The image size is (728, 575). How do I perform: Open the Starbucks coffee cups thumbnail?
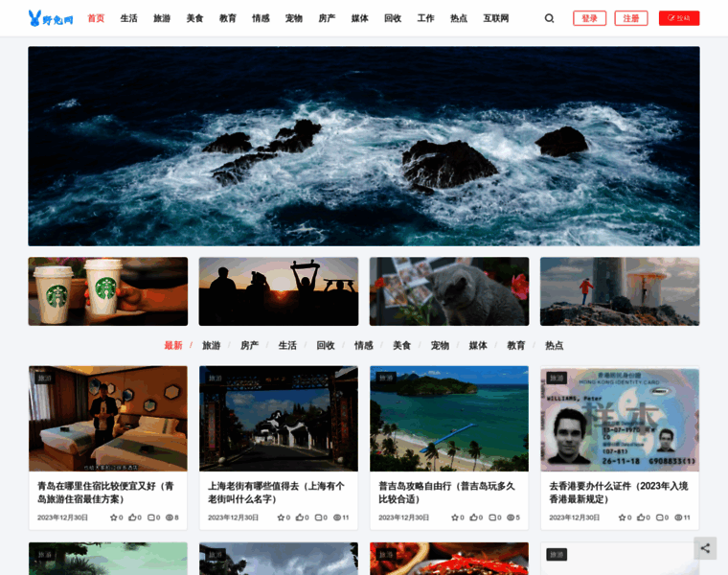(x=108, y=291)
